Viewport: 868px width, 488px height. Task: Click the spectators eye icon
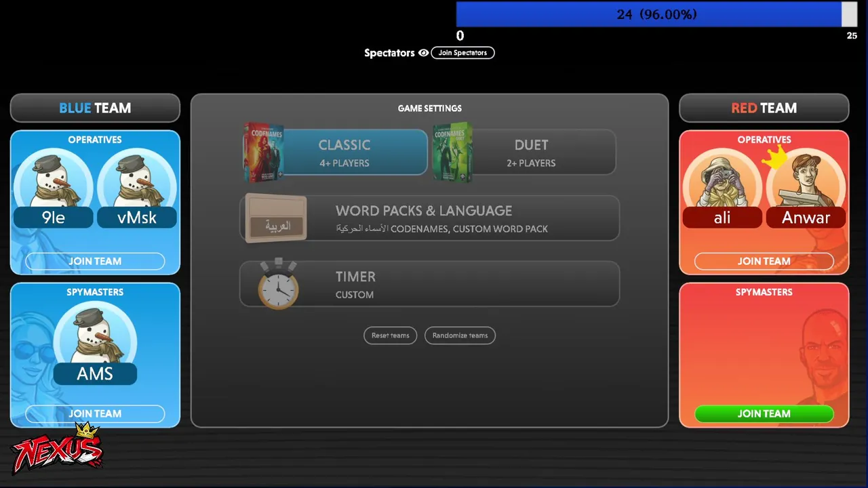pos(424,53)
